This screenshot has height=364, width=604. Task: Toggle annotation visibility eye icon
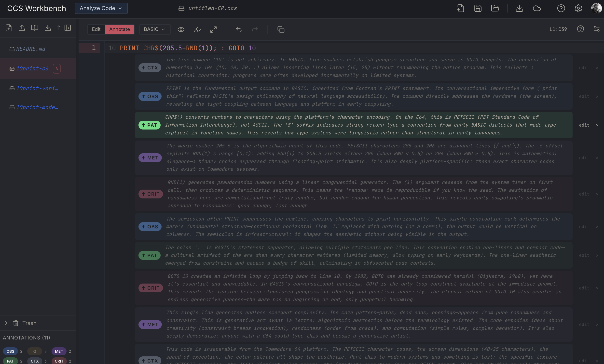(x=181, y=29)
